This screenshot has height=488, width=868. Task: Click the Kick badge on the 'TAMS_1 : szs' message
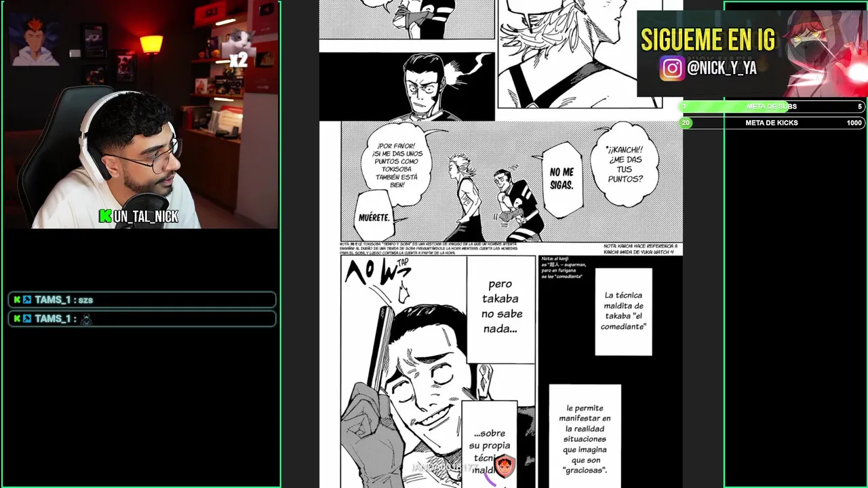[18, 300]
